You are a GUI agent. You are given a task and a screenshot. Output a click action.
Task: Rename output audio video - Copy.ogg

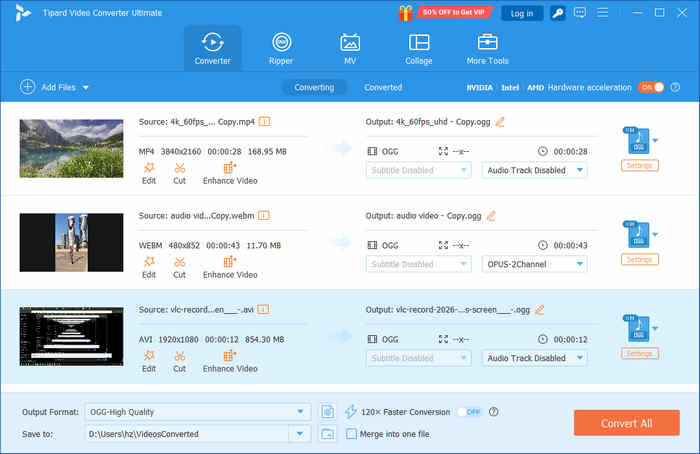point(491,216)
